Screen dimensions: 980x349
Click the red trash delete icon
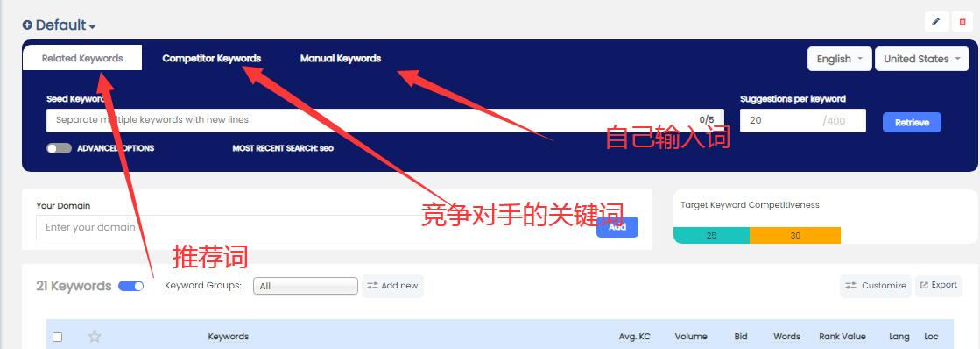click(962, 21)
